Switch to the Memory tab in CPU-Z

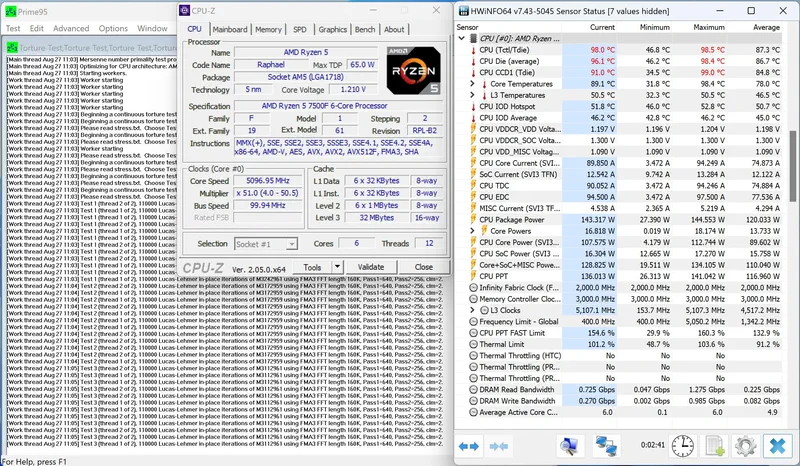268,30
